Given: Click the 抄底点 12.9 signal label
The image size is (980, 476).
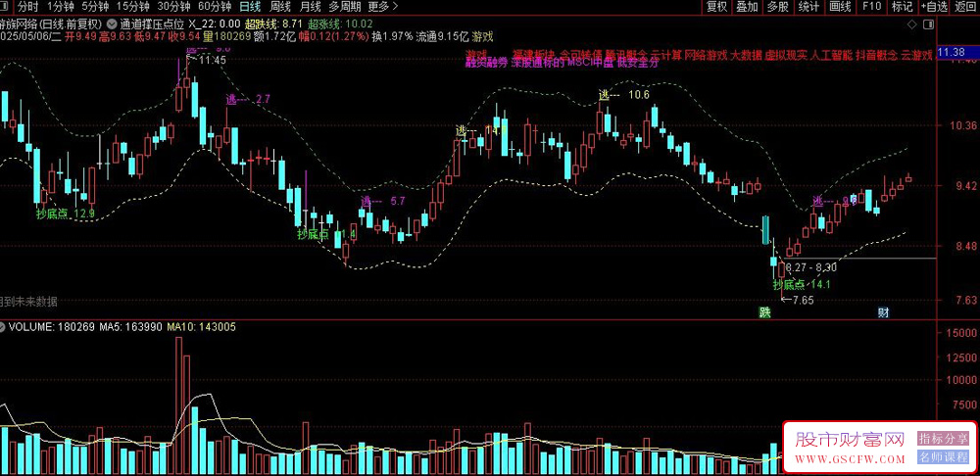Looking at the screenshot, I should (x=65, y=214).
